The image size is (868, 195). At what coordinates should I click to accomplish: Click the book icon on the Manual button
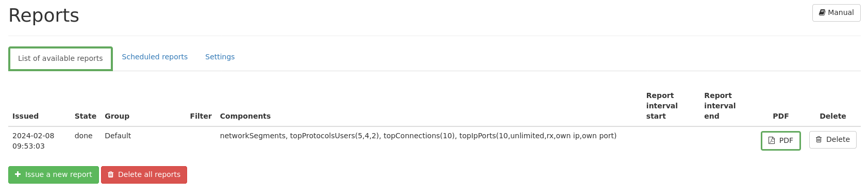(822, 12)
